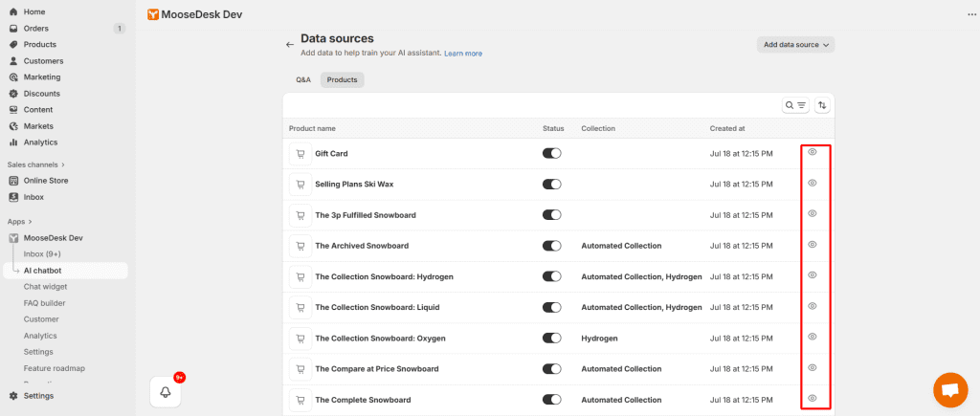Click the Analytics bar chart icon

(13, 142)
